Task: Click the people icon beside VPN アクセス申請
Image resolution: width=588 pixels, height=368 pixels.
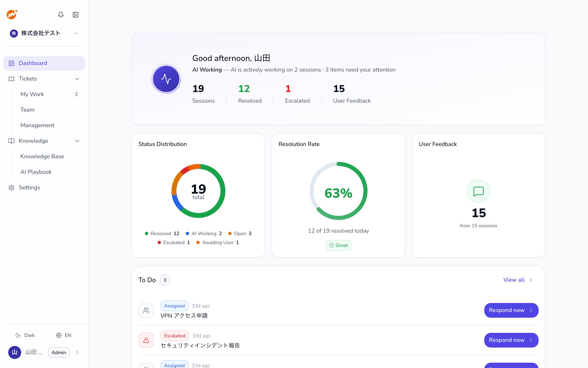Action: [146, 310]
